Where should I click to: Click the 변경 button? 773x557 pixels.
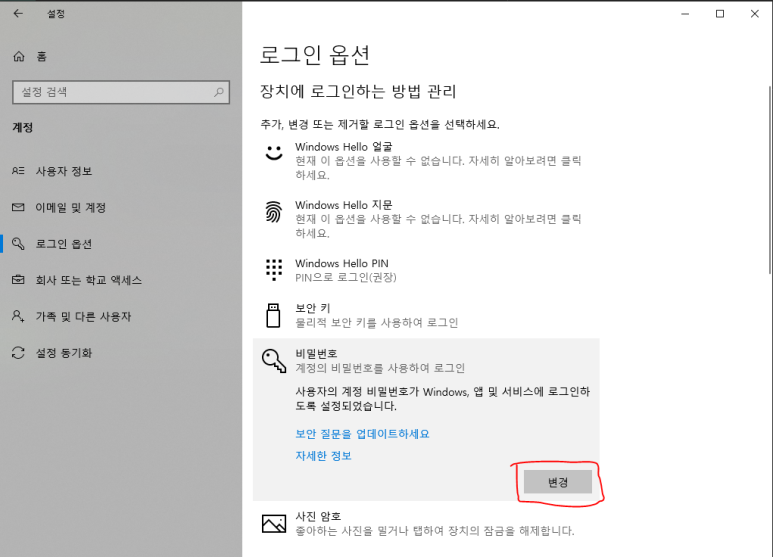coord(558,482)
